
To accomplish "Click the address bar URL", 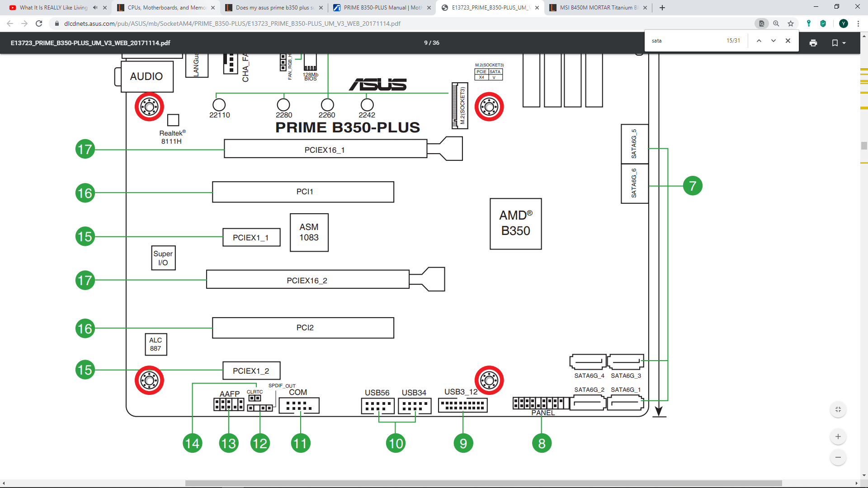I will pos(232,23).
